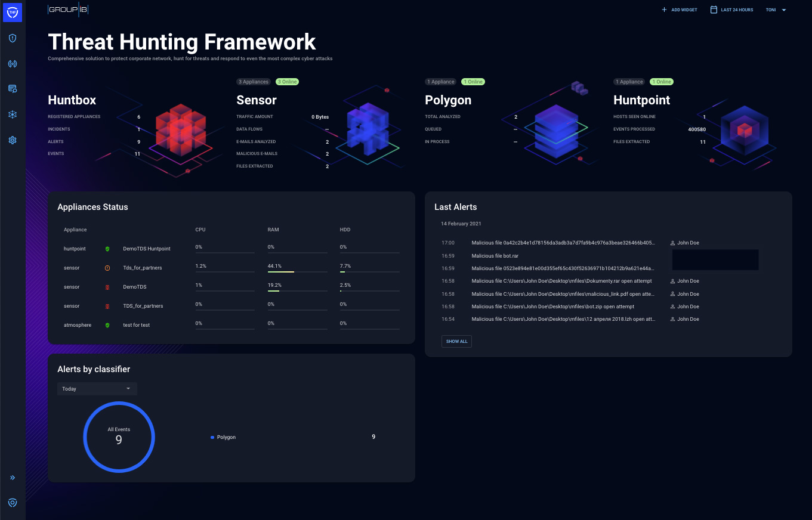The width and height of the screenshot is (812, 520).
Task: Open the settings gear in the sidebar
Action: coord(13,140)
